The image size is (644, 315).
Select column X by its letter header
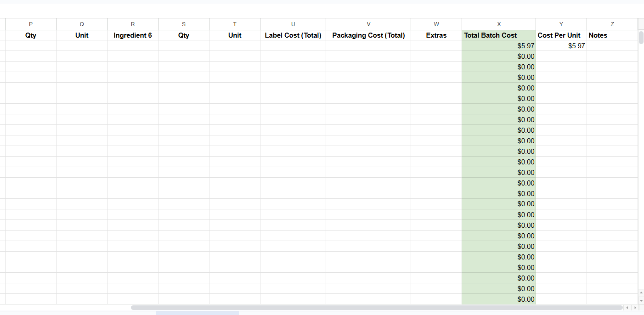499,24
